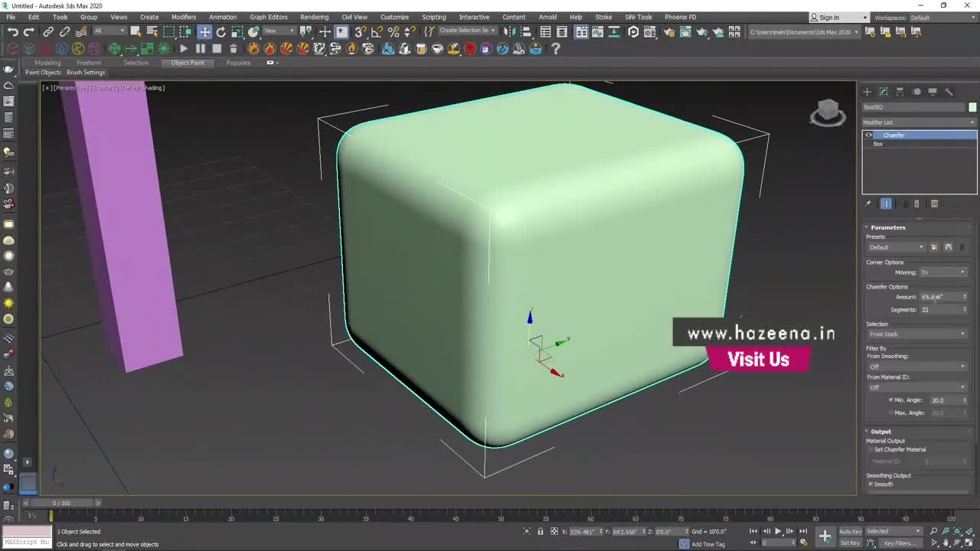Click Remove Modifier trash icon
This screenshot has width=980, height=551.
916,204
